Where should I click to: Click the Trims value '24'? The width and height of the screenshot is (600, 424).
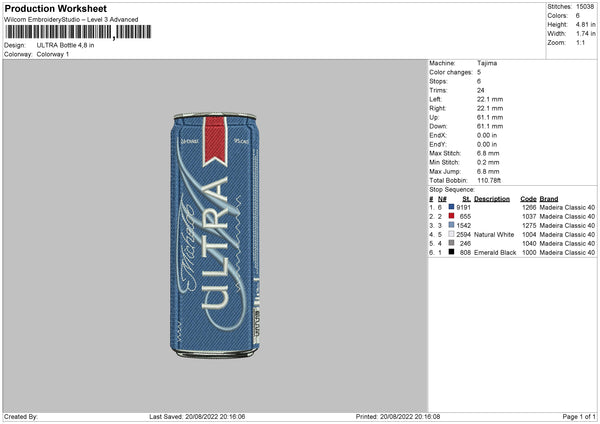coord(481,90)
